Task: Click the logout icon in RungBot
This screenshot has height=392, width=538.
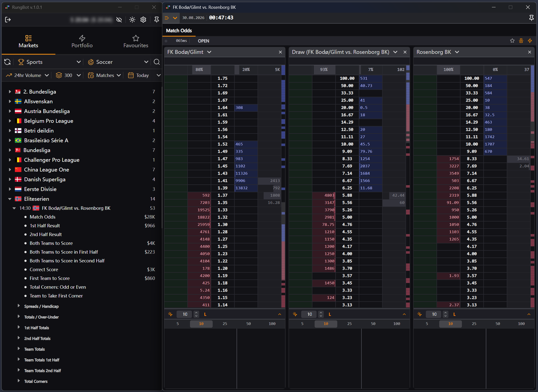Action: click(8, 20)
